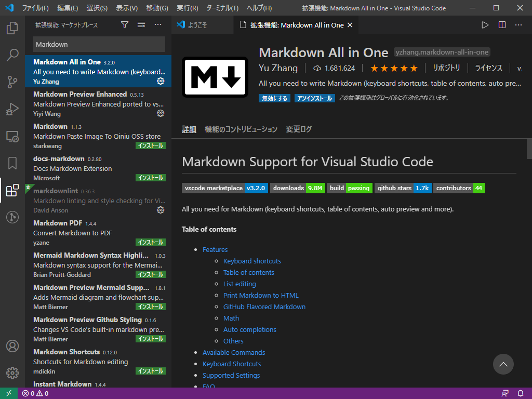Click the feedback icon in status bar
Viewport: 532px width, 399px height.
tap(505, 394)
